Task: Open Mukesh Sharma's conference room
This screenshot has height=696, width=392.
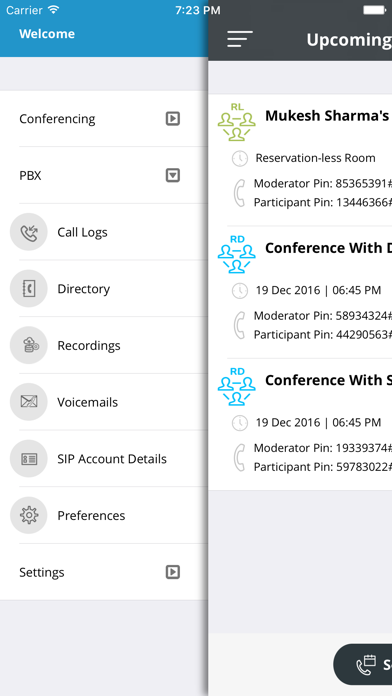Action: tap(328, 115)
